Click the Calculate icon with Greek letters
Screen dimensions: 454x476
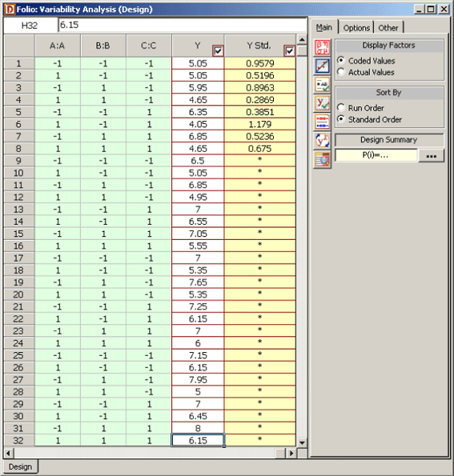[x=322, y=48]
